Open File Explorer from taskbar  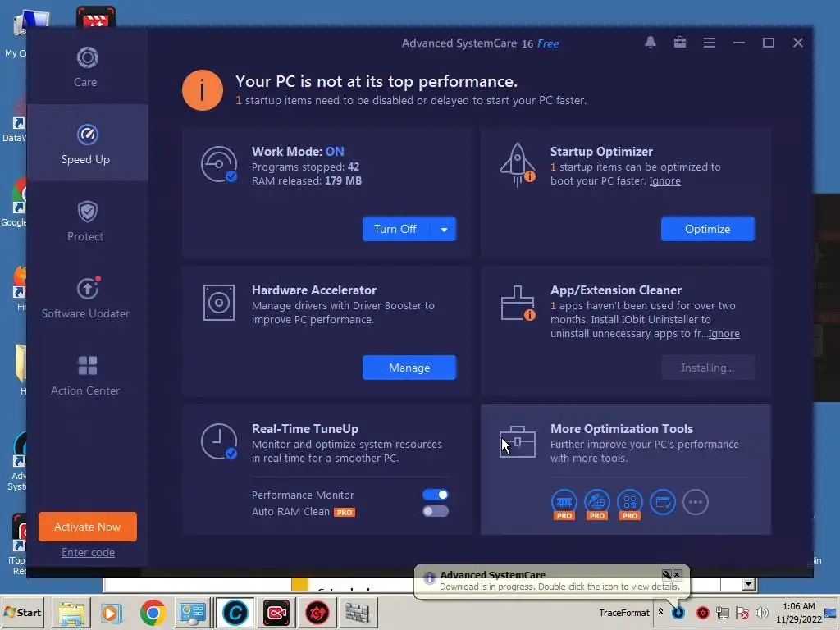(x=71, y=613)
